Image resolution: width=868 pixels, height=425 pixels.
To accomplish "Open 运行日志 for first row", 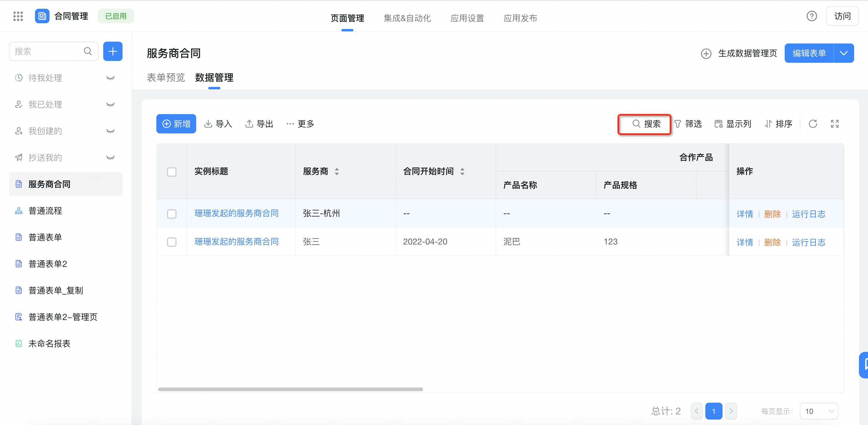I will point(808,214).
